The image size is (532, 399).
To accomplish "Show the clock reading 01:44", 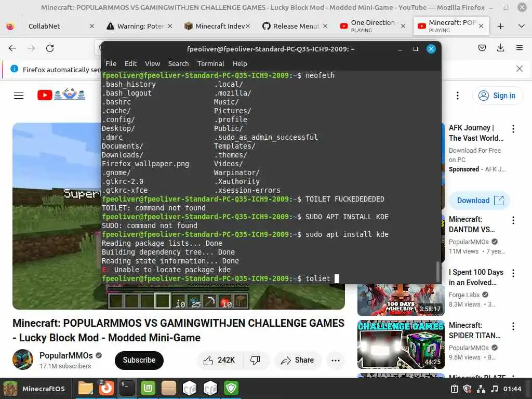I will [x=512, y=389].
